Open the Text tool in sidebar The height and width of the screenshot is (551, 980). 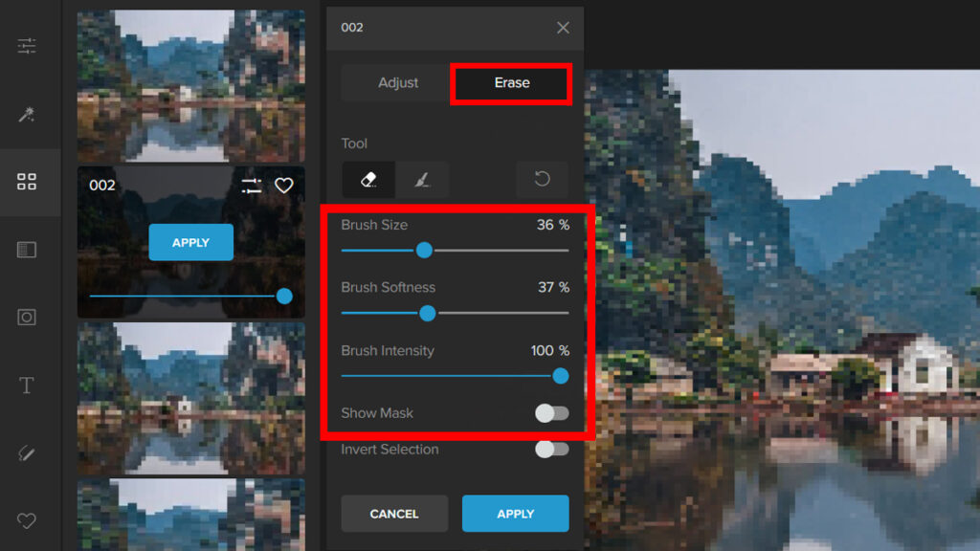tap(27, 386)
